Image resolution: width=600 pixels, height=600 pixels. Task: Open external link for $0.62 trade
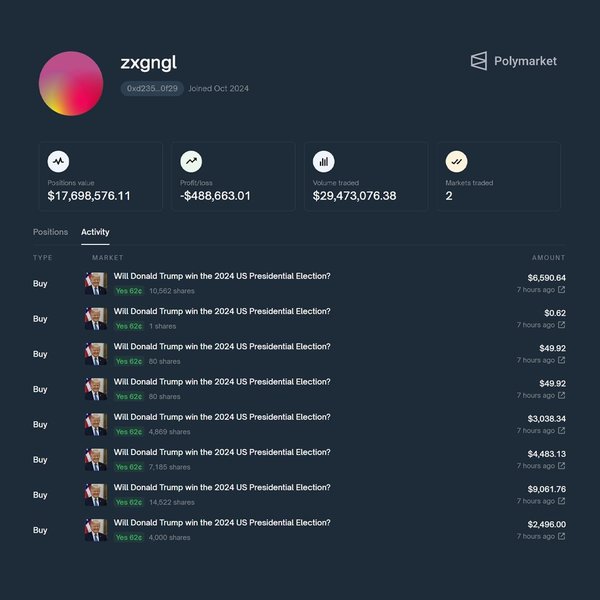[x=561, y=325]
